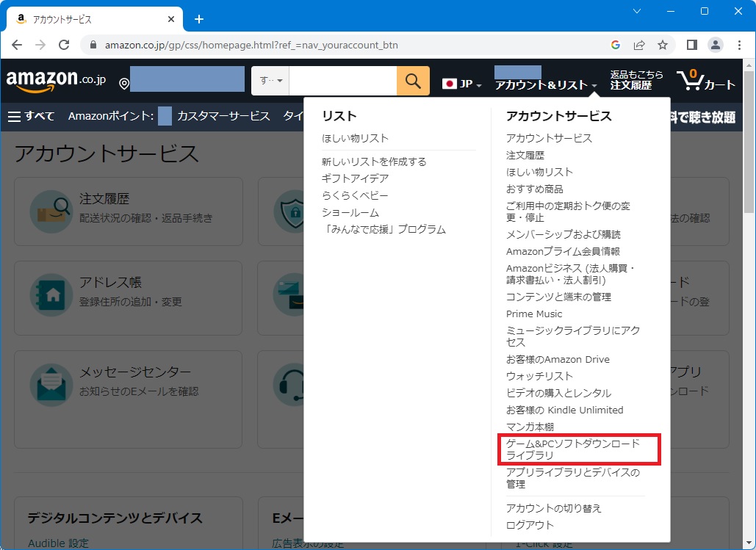Select ビデオの購入とレンタル
Screen dimensions: 756x550
[558, 393]
